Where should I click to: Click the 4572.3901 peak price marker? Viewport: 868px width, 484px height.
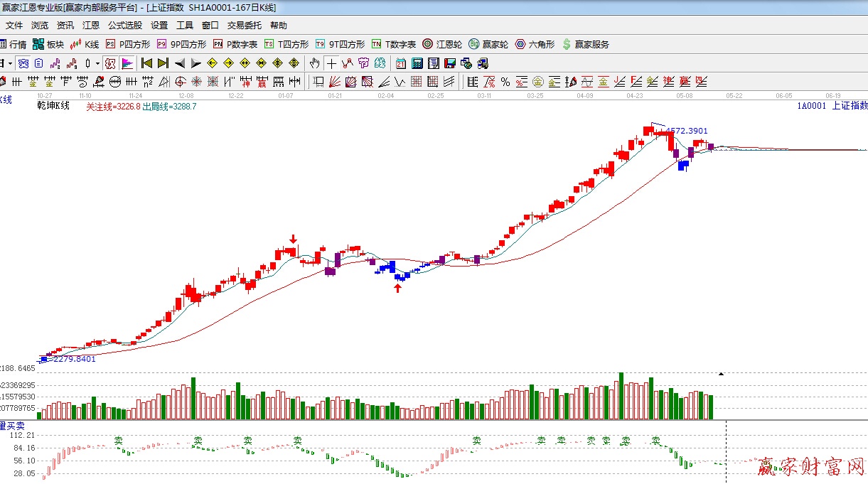[x=686, y=131]
